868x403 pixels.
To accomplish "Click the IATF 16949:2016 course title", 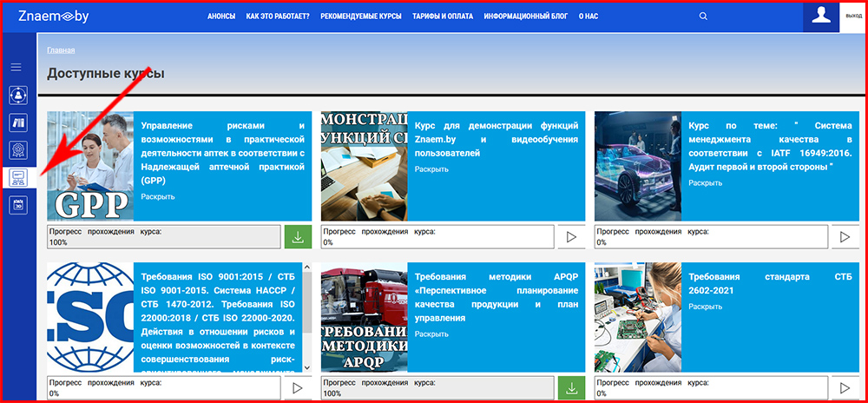I will (x=770, y=146).
